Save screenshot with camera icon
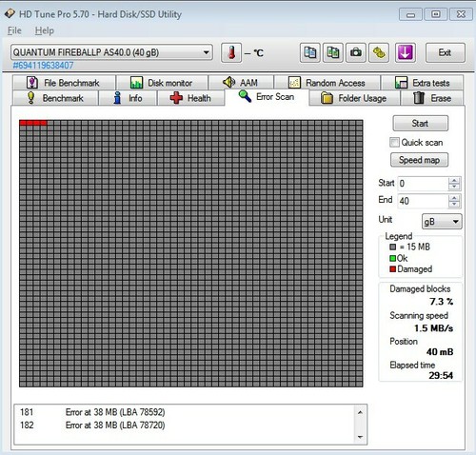 click(x=356, y=52)
